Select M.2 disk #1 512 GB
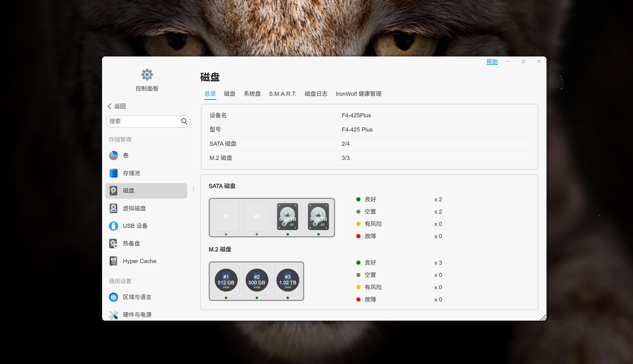Viewport: 633px width, 364px height. (226, 280)
